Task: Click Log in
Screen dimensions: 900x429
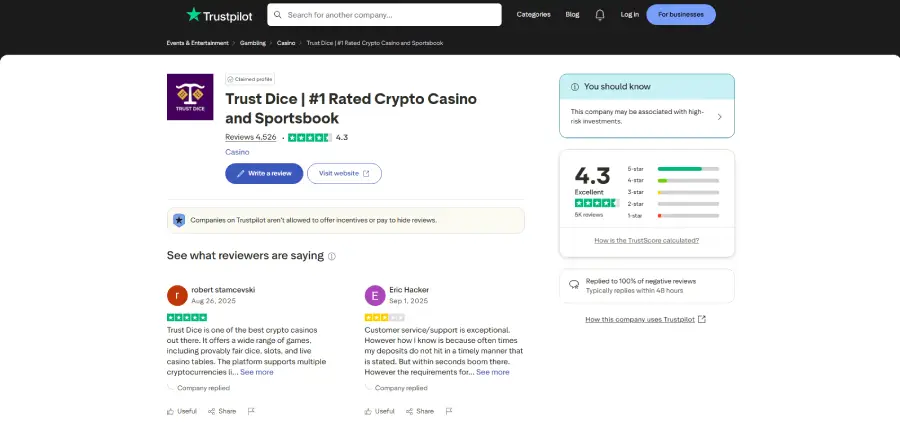Action: pyautogui.click(x=630, y=15)
